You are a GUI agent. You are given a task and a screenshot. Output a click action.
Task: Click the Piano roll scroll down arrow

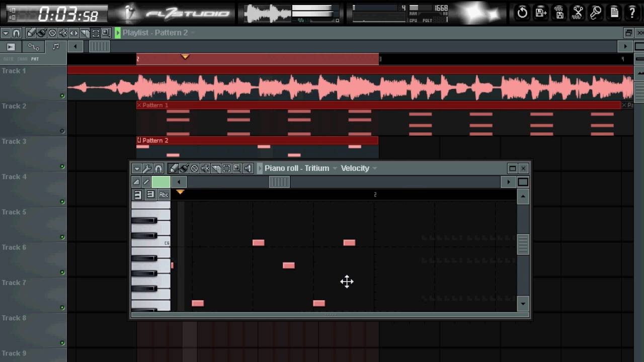[523, 303]
